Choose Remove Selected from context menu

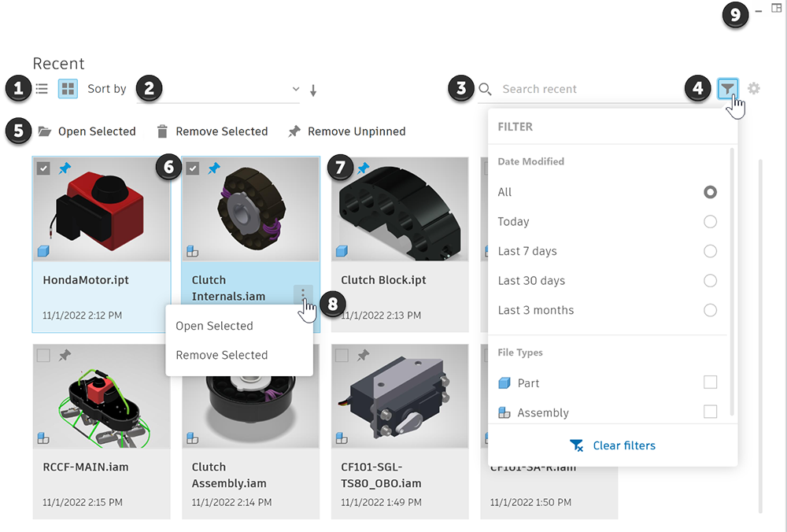tap(221, 355)
